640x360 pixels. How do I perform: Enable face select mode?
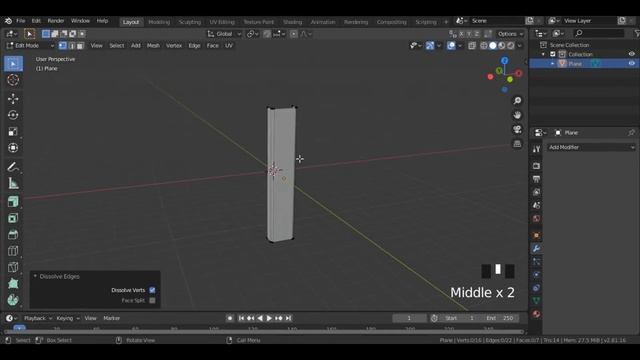(80, 46)
